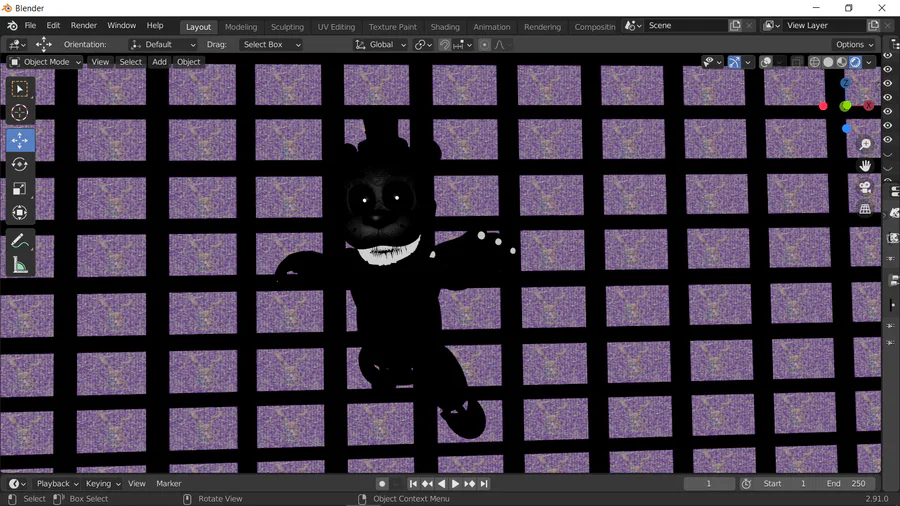The height and width of the screenshot is (506, 900).
Task: Open the Keying dropdown in timeline
Action: pos(103,484)
